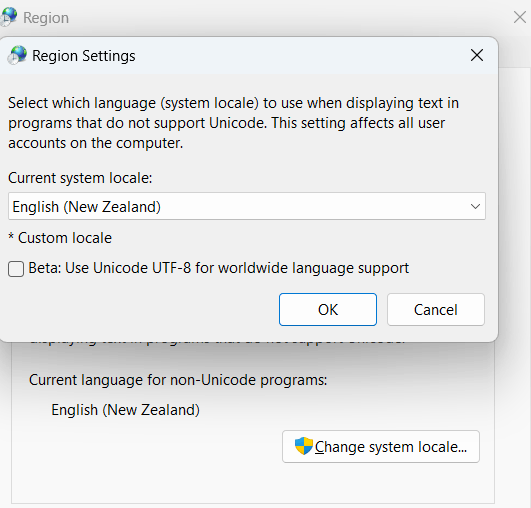The image size is (531, 508).
Task: Enable Beta Unicode UTF-8 worldwide language support checkbox
Action: click(x=16, y=269)
